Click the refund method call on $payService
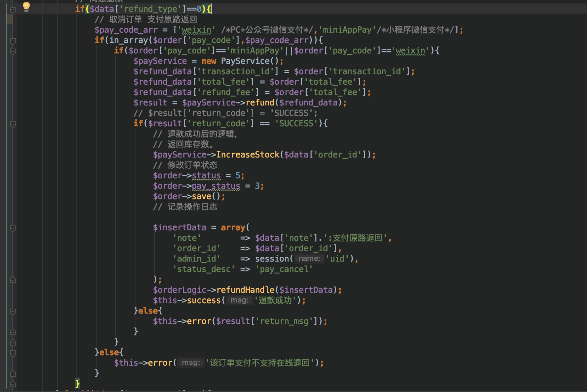587x392 pixels. 260,103
